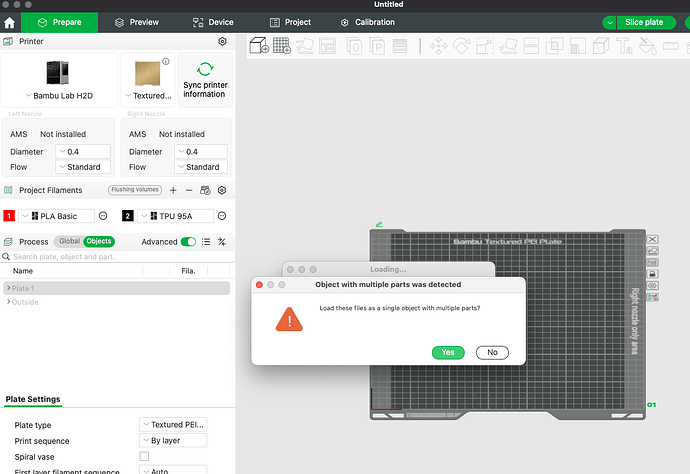Select the Measure ruler tool icon

click(x=671, y=45)
